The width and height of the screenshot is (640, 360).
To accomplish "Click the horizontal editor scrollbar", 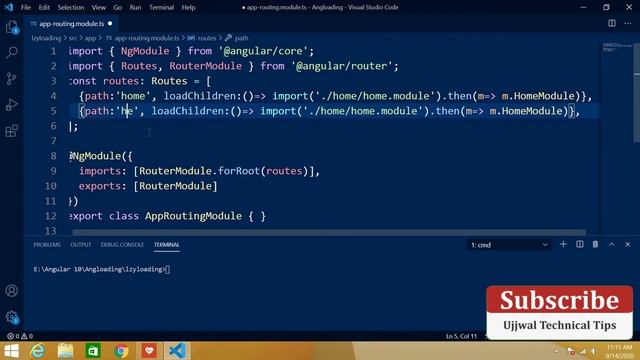I will [x=329, y=232].
